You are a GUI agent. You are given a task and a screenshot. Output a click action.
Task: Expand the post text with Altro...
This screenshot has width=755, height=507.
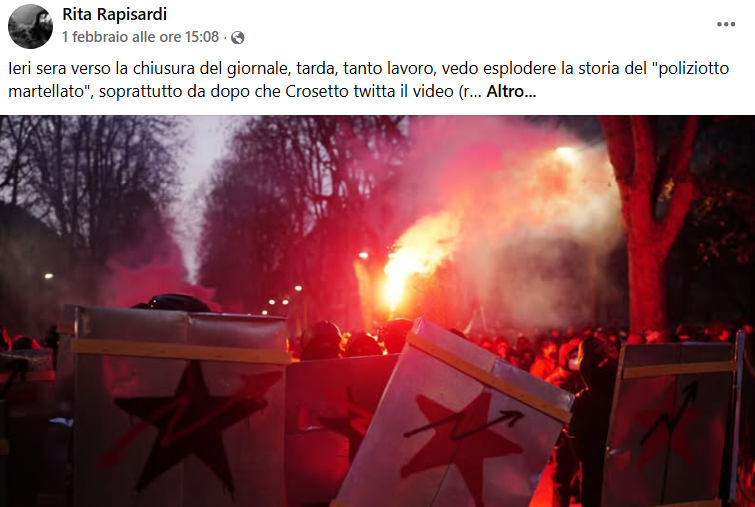coord(511,91)
